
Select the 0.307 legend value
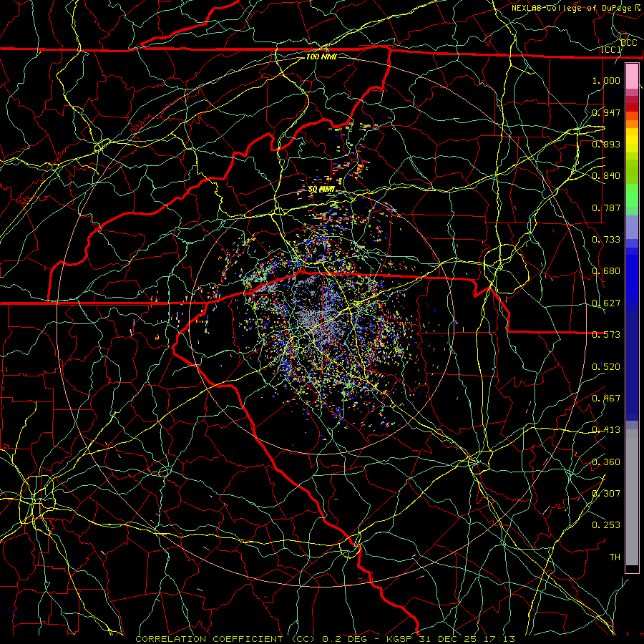(x=606, y=494)
